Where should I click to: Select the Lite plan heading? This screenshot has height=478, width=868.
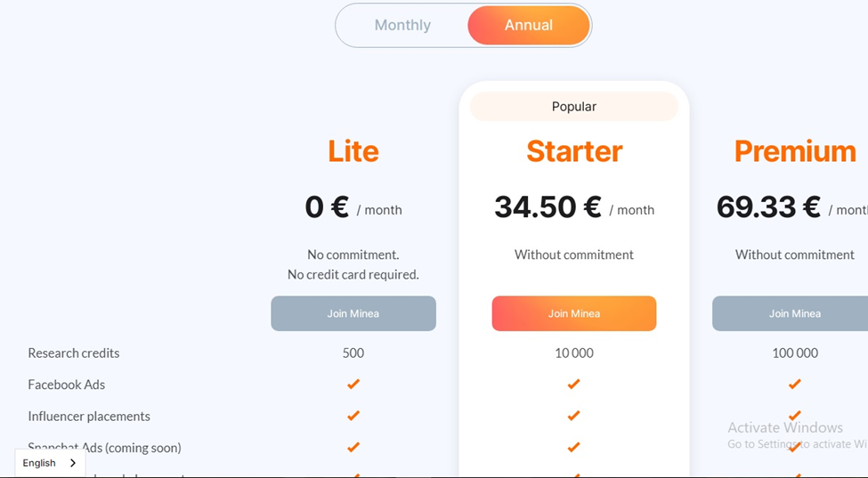(353, 151)
